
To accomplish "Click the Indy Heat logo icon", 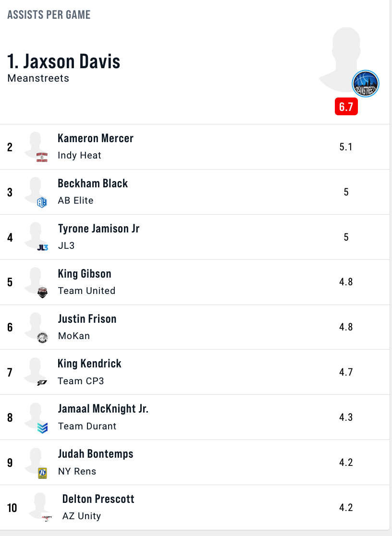I will [42, 157].
